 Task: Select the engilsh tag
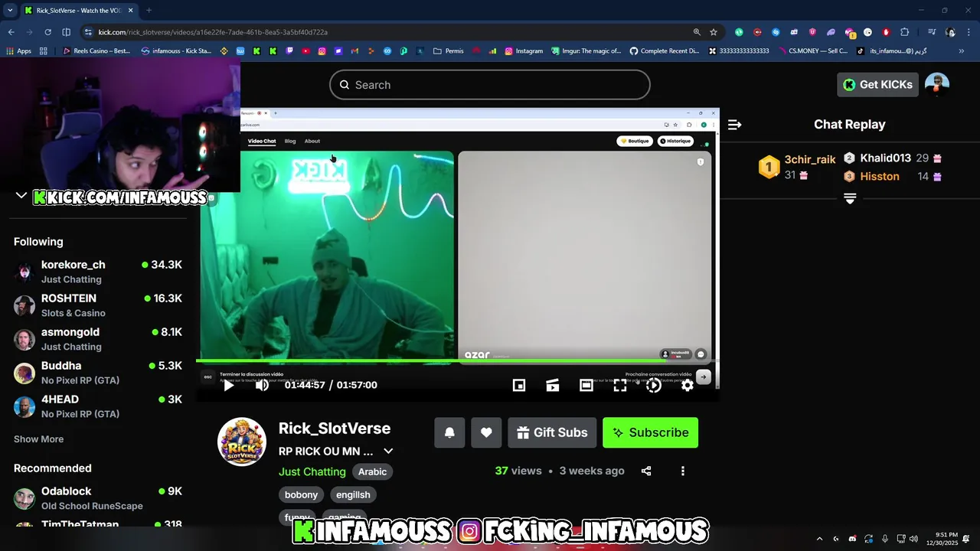point(353,494)
